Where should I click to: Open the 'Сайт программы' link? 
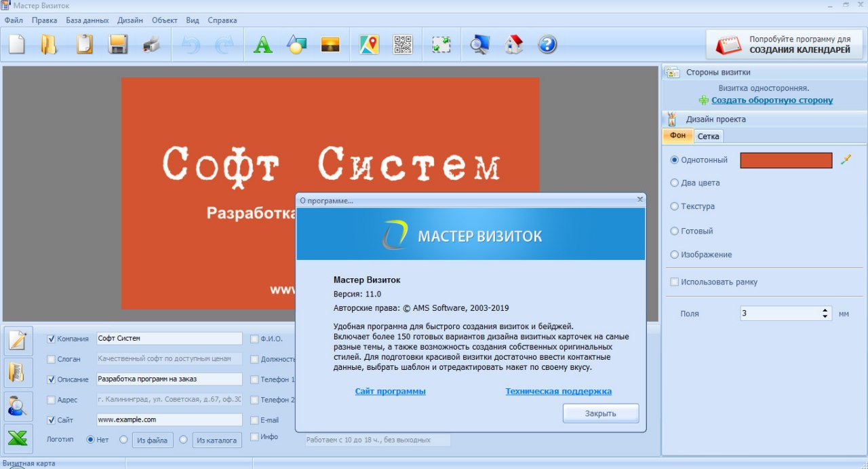click(x=391, y=392)
